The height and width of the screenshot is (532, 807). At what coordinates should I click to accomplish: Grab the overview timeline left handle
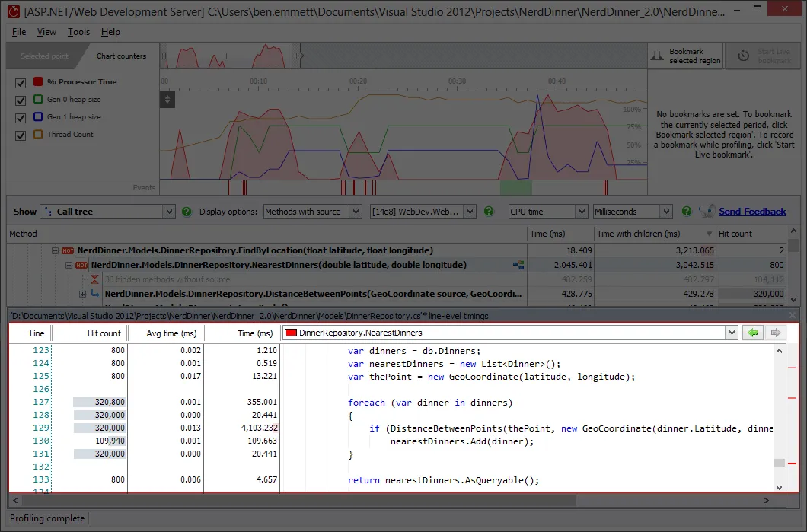pos(164,56)
